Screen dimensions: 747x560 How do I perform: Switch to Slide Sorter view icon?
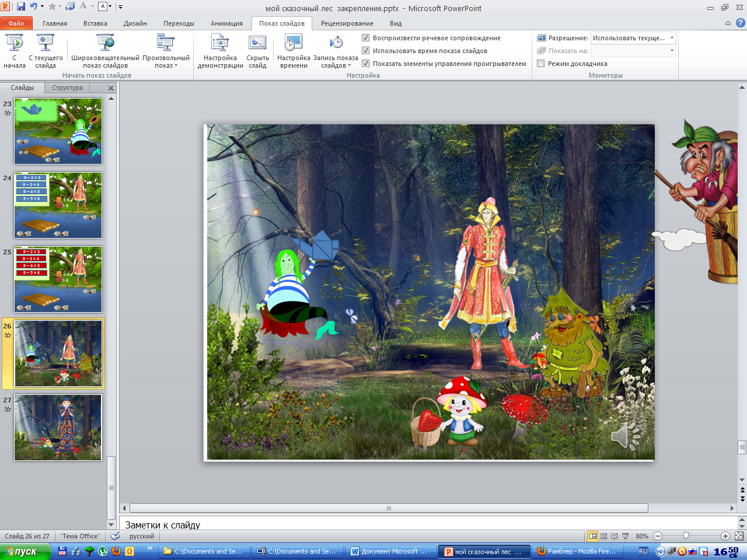[x=603, y=536]
